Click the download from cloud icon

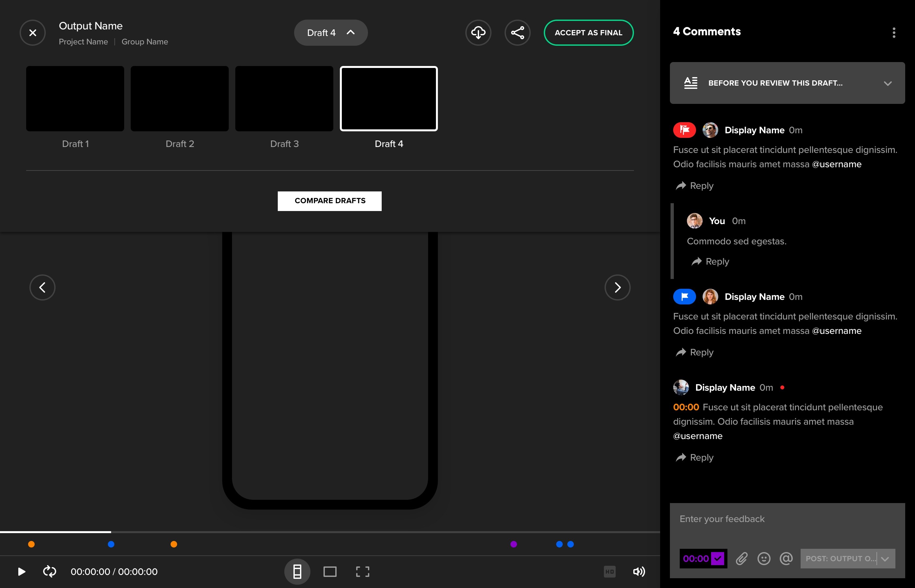pyautogui.click(x=478, y=33)
